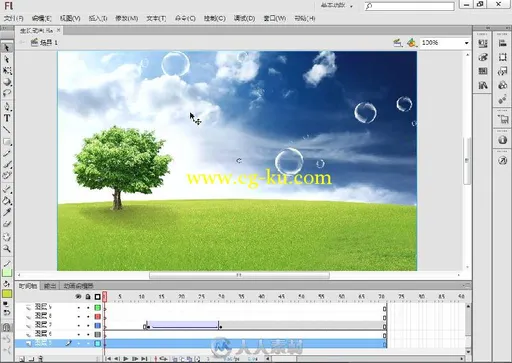Toggle visibility dot of selected 图层 5
The height and width of the screenshot is (363, 512).
[79, 343]
